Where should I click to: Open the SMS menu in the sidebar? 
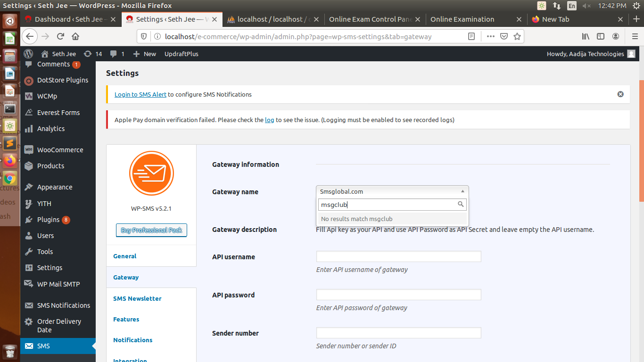(58, 346)
